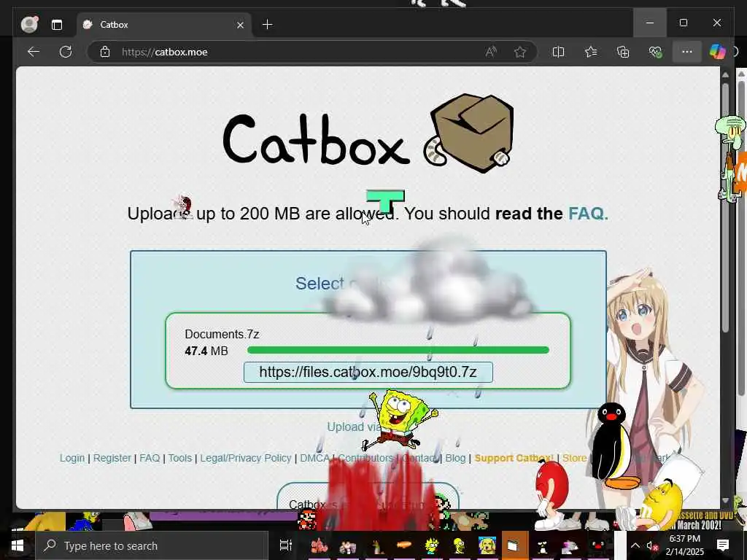Open the Lisa Simpson taskbar icon
747x560 pixels.
coord(432,545)
